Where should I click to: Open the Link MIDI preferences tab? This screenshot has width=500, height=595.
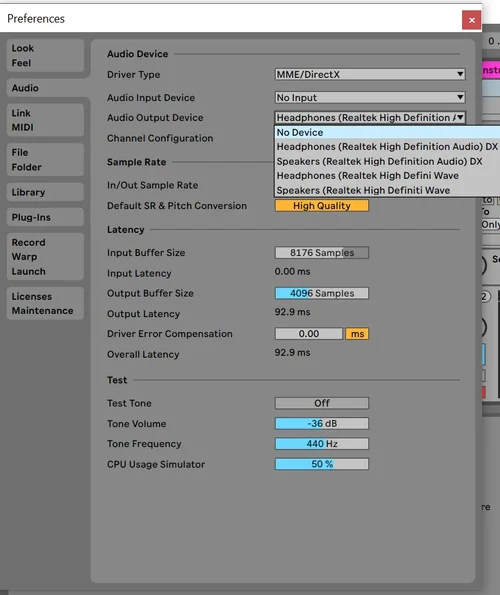pos(45,120)
